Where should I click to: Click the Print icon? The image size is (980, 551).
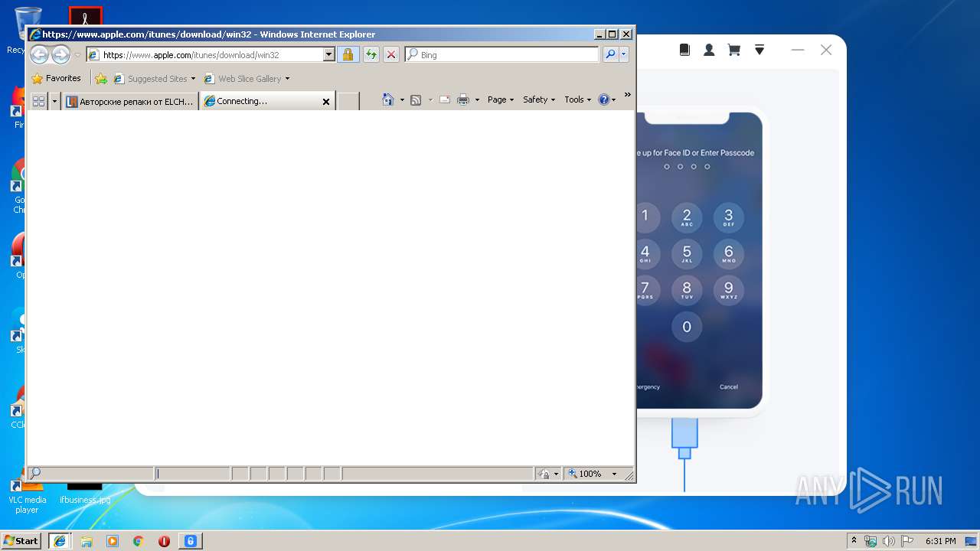(x=463, y=99)
